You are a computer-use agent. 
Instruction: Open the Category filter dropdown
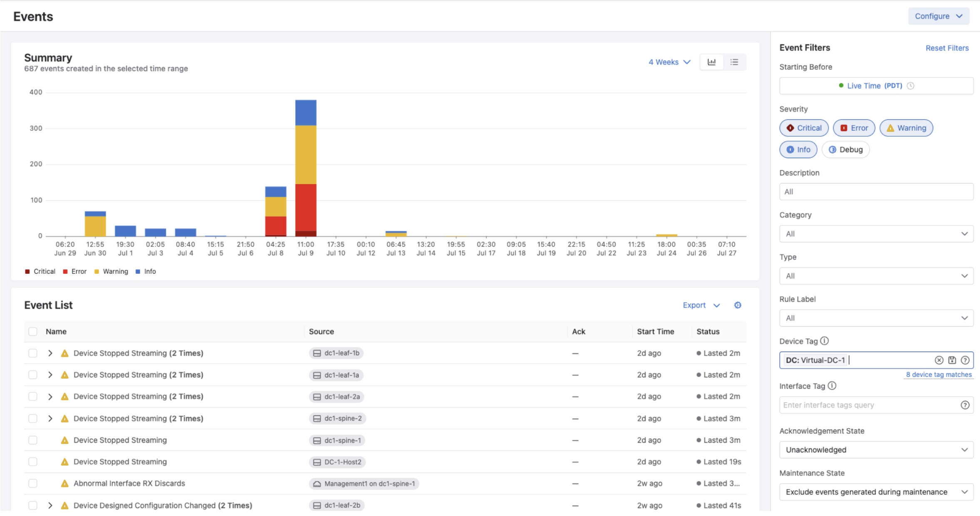(x=876, y=234)
